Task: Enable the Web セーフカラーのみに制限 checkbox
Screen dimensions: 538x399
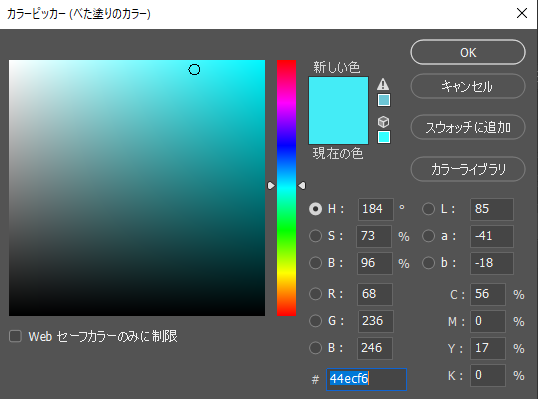Action: coord(15,337)
